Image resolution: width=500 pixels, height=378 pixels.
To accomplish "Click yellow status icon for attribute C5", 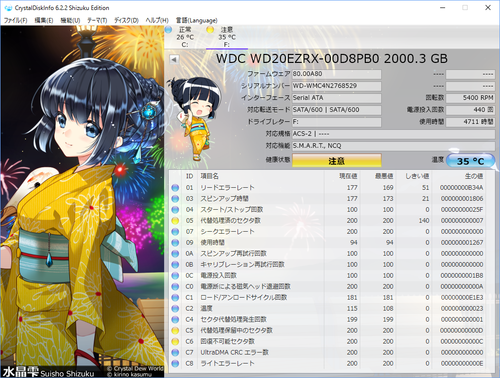I will 175,331.
